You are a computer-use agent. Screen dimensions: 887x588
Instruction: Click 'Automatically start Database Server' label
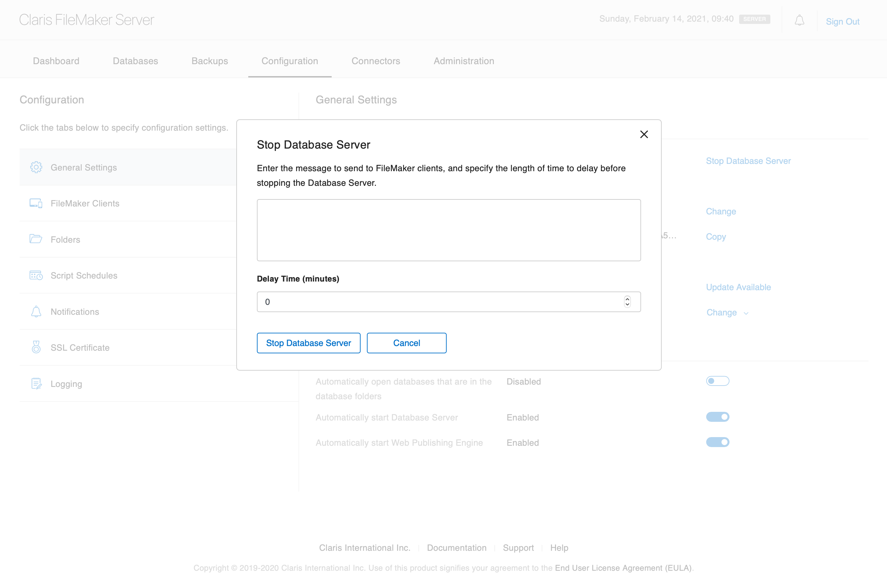tap(387, 417)
